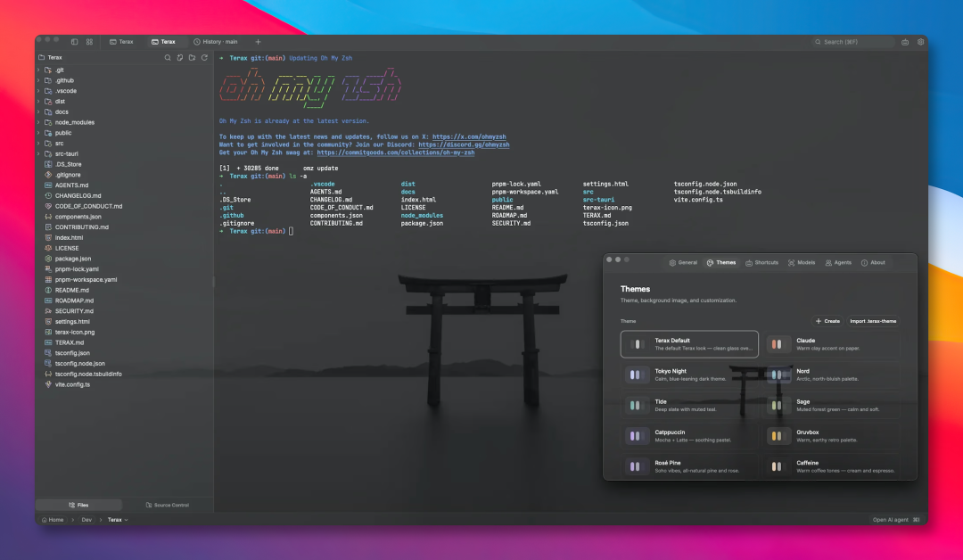Open discord.gg/ohmyzsh link in terminal

[x=464, y=145]
